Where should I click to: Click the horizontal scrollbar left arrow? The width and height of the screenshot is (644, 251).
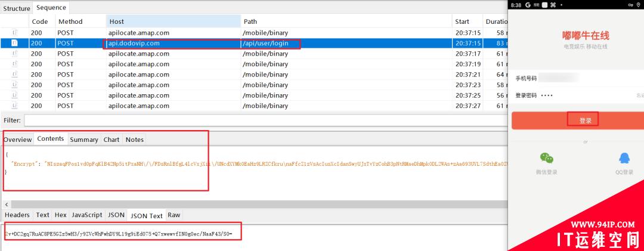point(6,204)
